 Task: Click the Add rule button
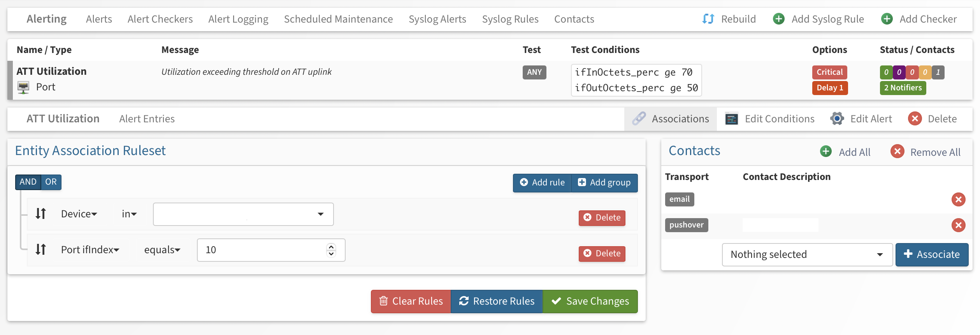[542, 183]
